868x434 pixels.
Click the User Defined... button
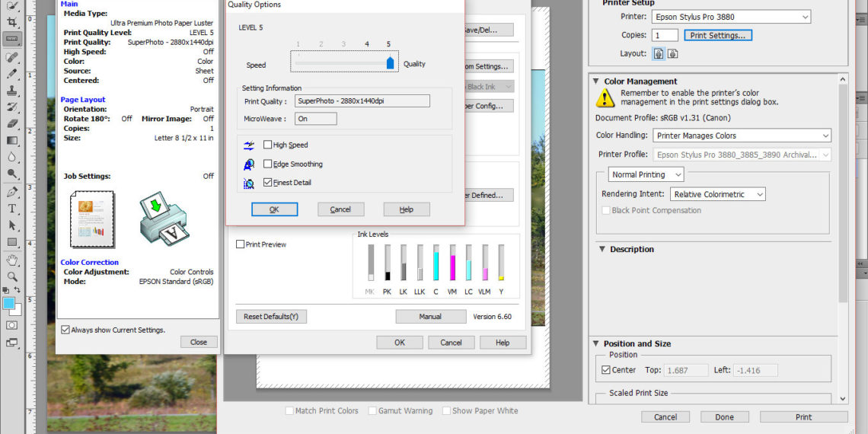(x=490, y=196)
